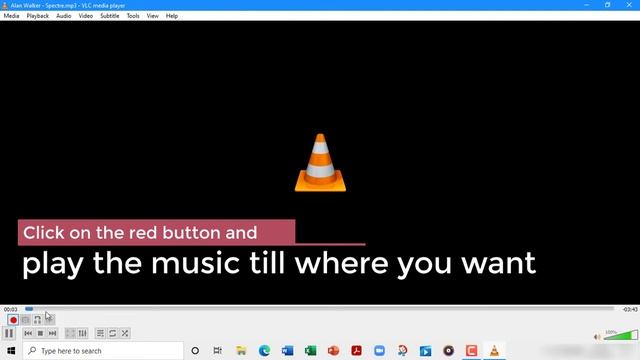This screenshot has width=640, height=360.
Task: Pause playback with the pause button
Action: (x=9, y=333)
